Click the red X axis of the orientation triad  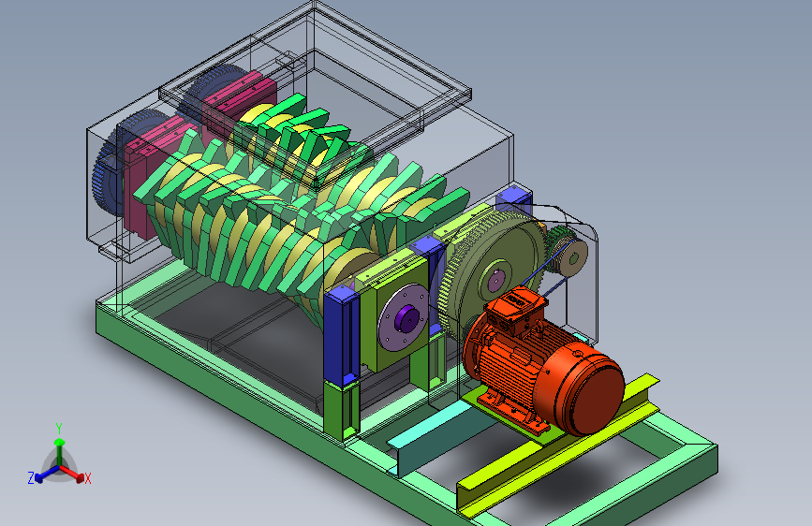(72, 473)
